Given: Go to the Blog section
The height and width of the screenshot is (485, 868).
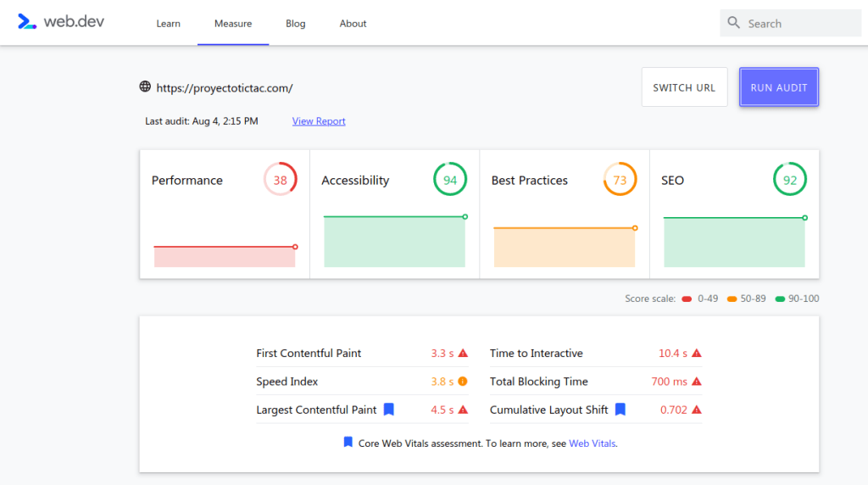Looking at the screenshot, I should click(x=295, y=24).
